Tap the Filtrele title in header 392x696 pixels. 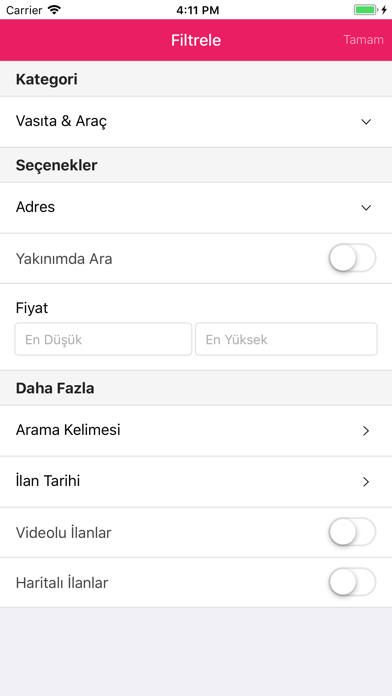196,40
